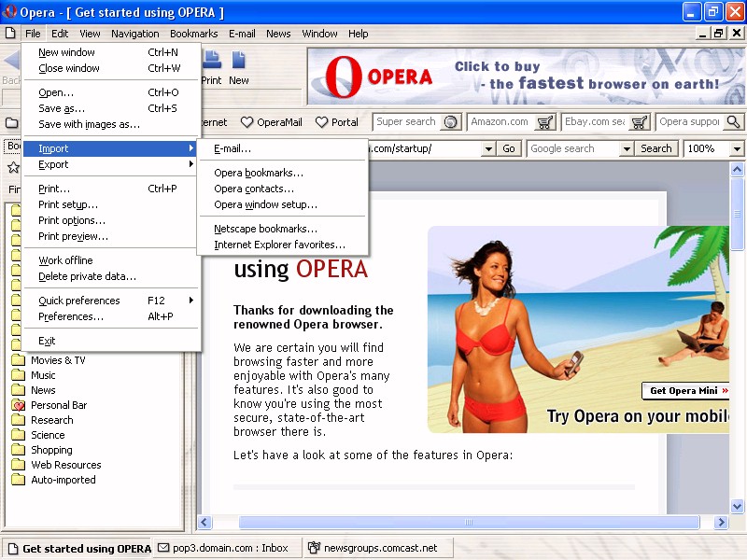This screenshot has width=747, height=560.
Task: Click the OperaMail heart icon
Action: pyautogui.click(x=247, y=122)
